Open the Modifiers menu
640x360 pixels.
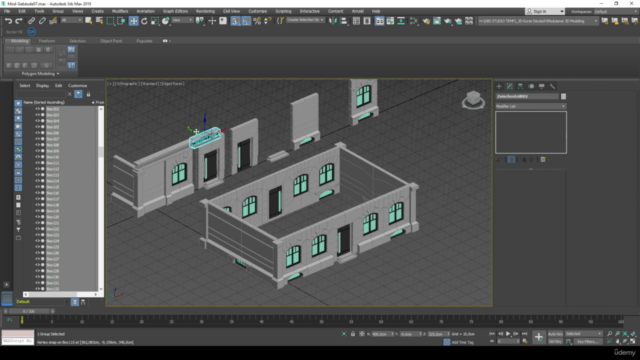tap(120, 11)
